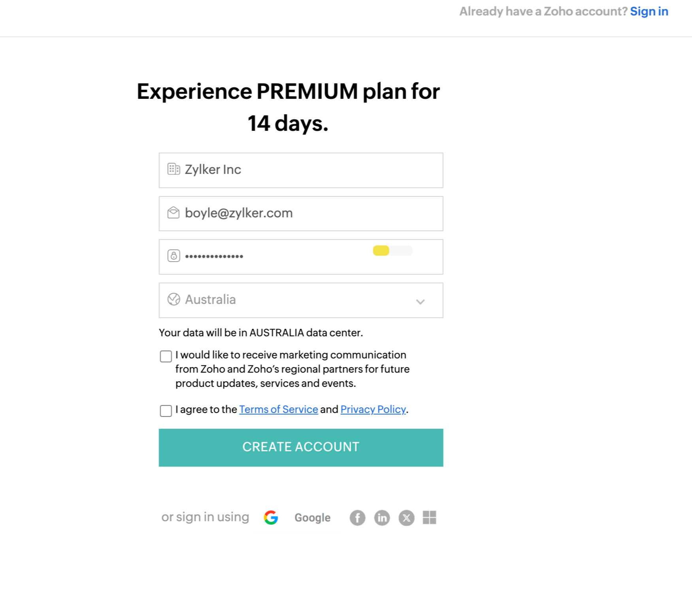Click the boyle@zylker.com email field
The width and height of the screenshot is (692, 616).
[x=308, y=213]
